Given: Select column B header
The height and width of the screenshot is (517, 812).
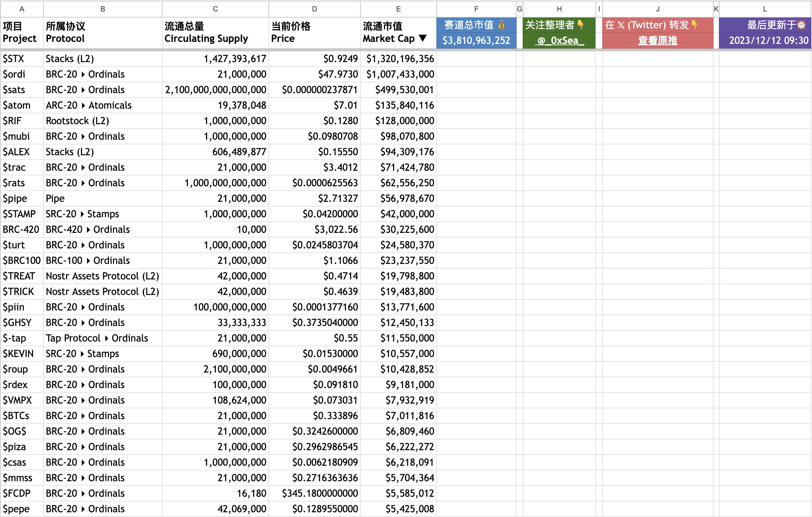Looking at the screenshot, I should coord(103,9).
